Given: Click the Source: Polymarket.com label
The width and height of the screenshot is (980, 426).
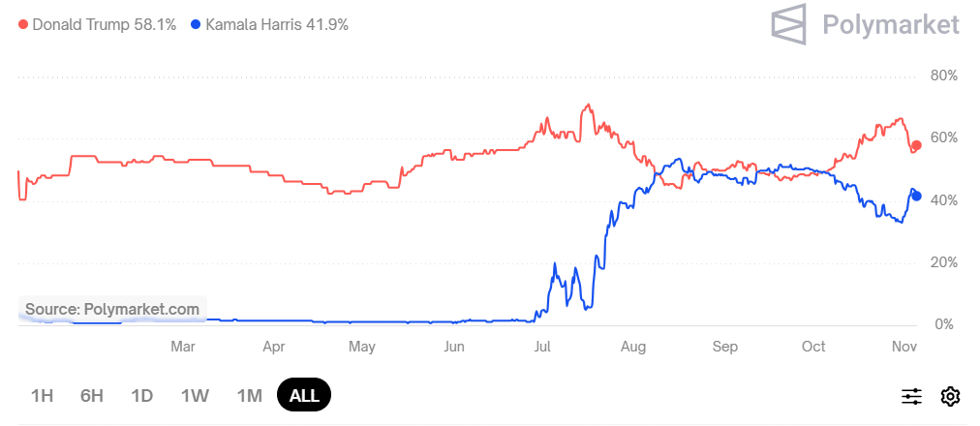Looking at the screenshot, I should [x=112, y=310].
